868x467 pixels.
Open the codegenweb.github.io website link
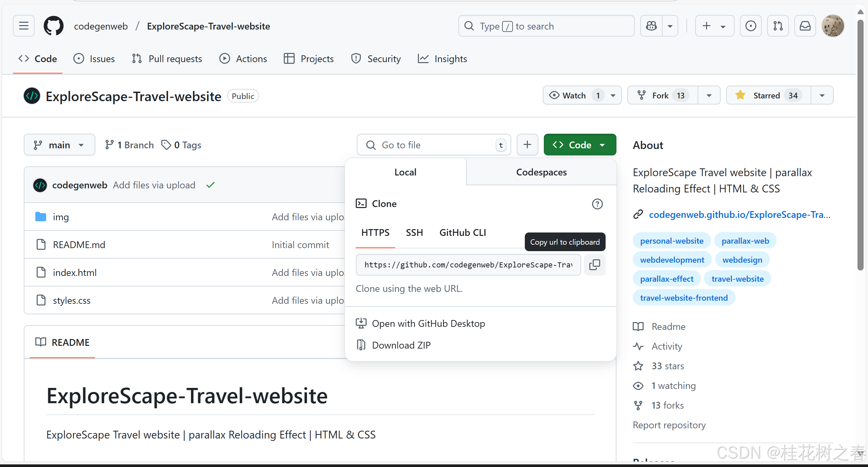pos(739,214)
